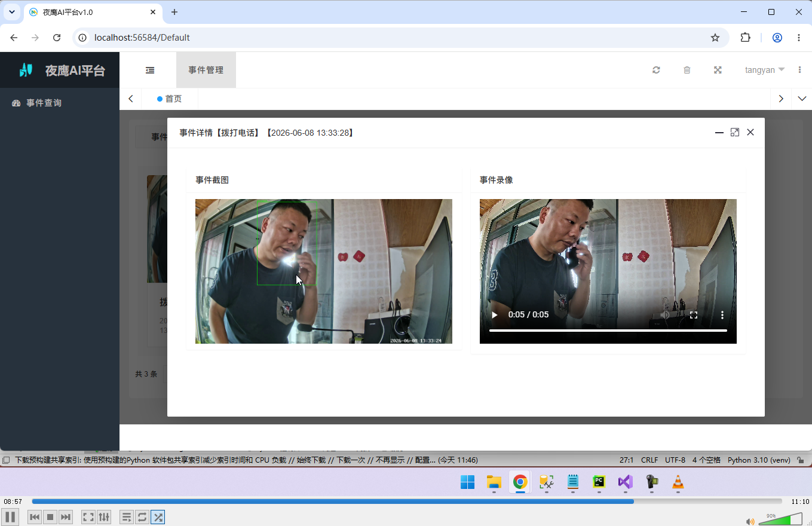The image size is (812, 526).
Task: Click the address bar localhost URL
Action: pos(142,38)
